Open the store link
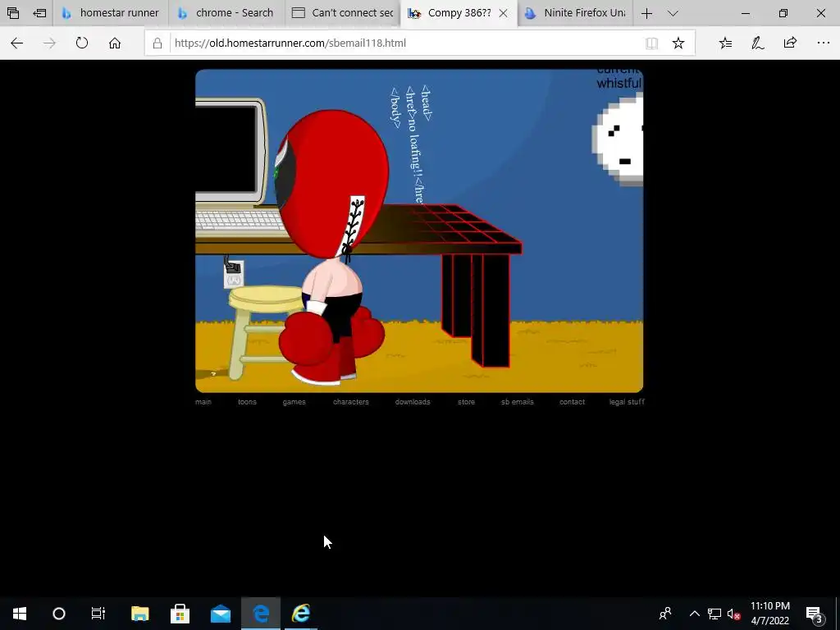This screenshot has width=840, height=630. [x=466, y=402]
